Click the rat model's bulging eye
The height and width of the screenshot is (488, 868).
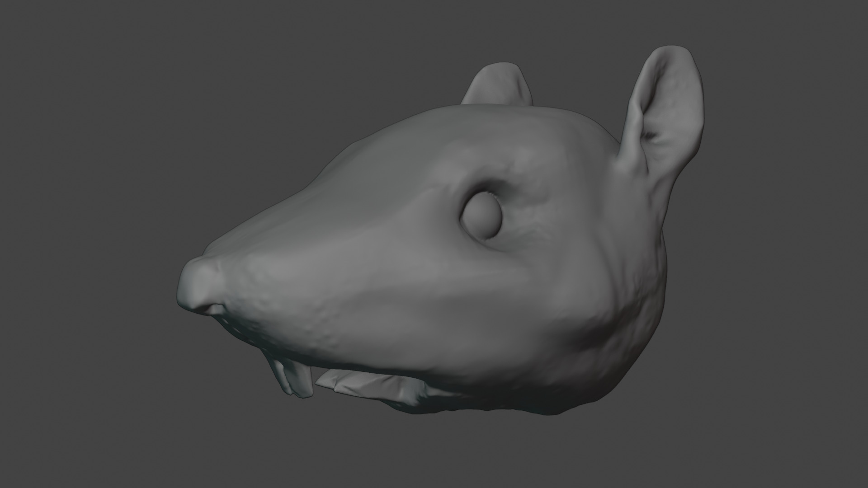click(482, 216)
